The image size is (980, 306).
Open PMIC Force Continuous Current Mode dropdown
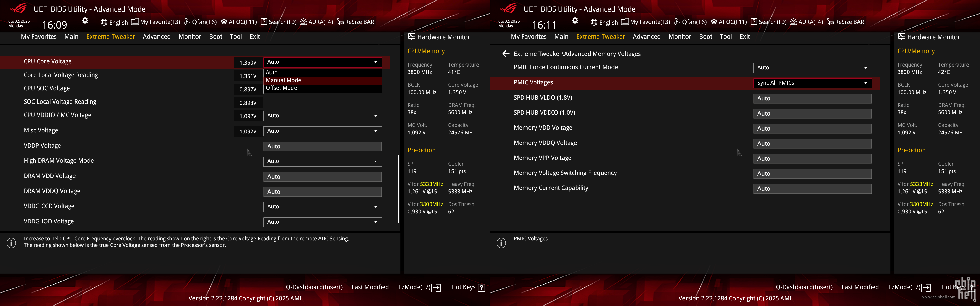tap(813, 68)
